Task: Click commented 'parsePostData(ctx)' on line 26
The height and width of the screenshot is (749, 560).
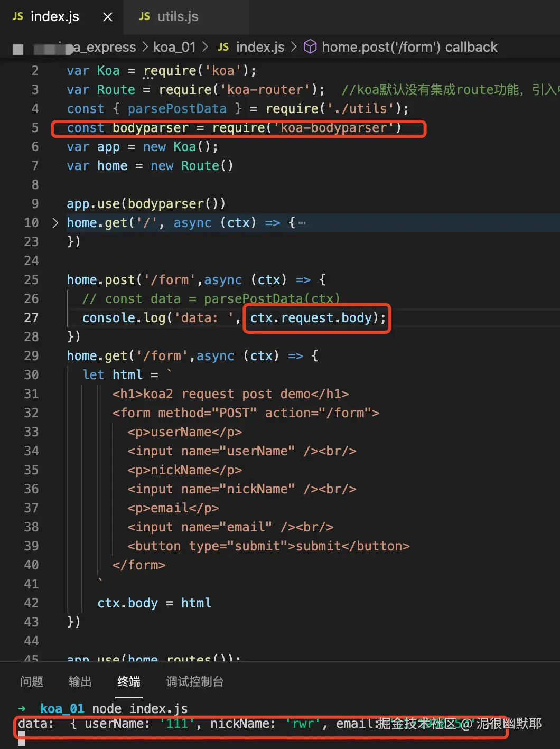Action: 272,299
